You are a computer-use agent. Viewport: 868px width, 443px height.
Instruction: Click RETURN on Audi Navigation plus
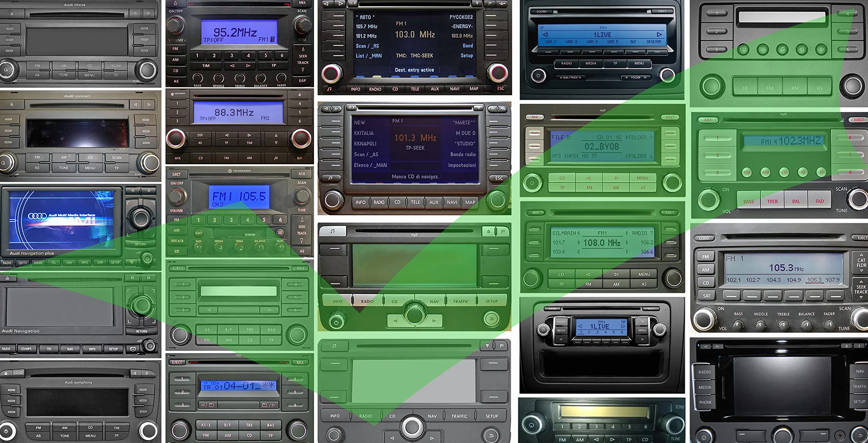(x=140, y=244)
